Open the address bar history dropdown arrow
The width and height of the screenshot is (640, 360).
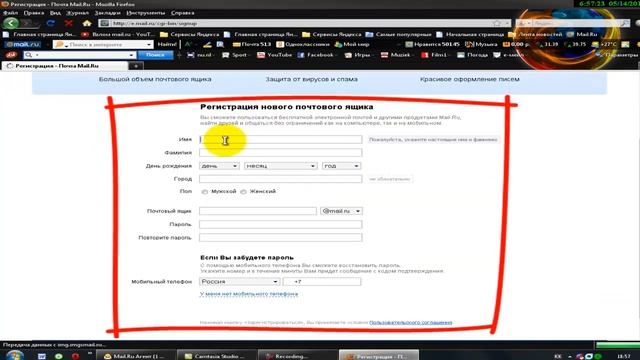(x=507, y=23)
